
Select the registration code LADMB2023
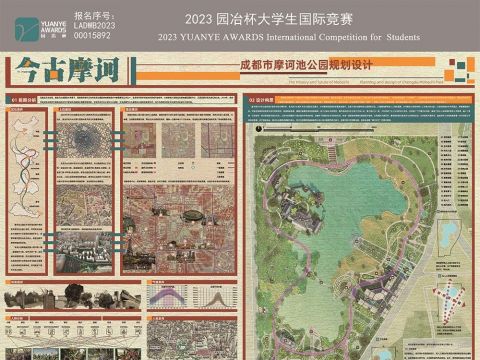pyautogui.click(x=94, y=26)
